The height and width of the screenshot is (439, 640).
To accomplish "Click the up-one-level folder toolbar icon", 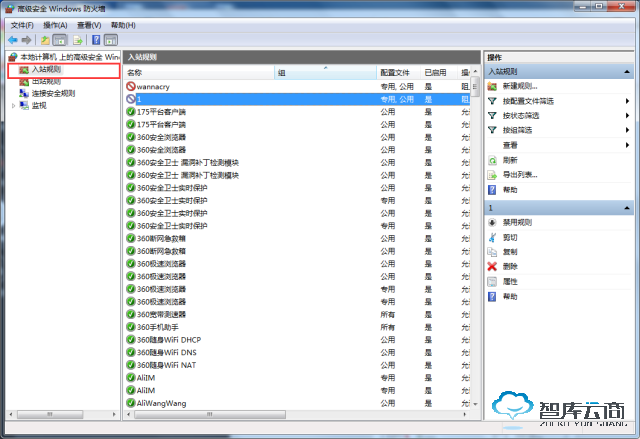I will pos(45,40).
